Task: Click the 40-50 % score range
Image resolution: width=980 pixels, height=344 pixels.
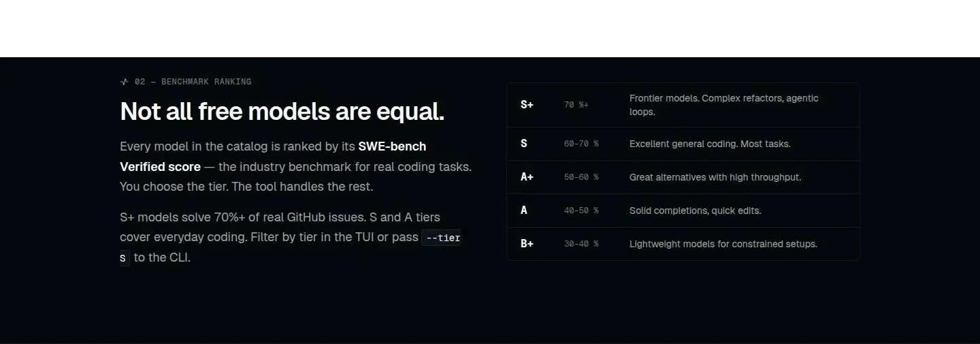Action: pos(581,210)
